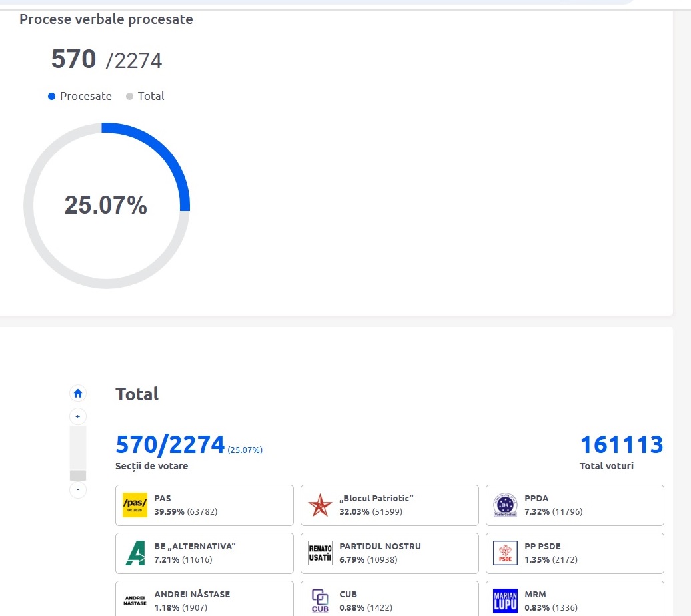This screenshot has height=616, width=691.
Task: Click the map home reset icon
Action: (78, 393)
